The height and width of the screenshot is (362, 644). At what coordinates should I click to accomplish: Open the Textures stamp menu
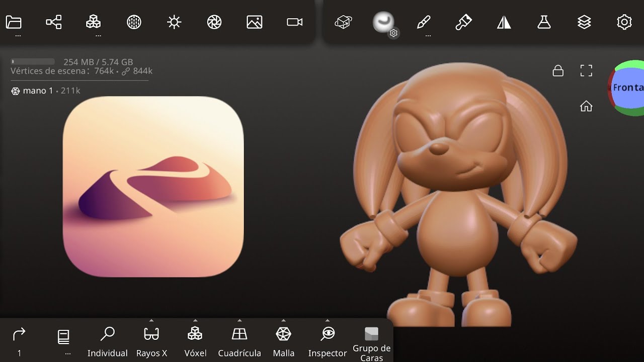pos(343,22)
